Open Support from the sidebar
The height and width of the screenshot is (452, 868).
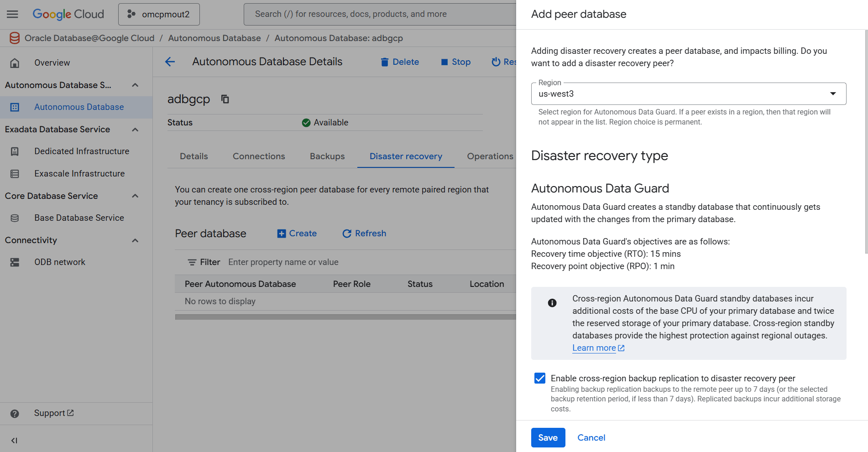(x=50, y=413)
